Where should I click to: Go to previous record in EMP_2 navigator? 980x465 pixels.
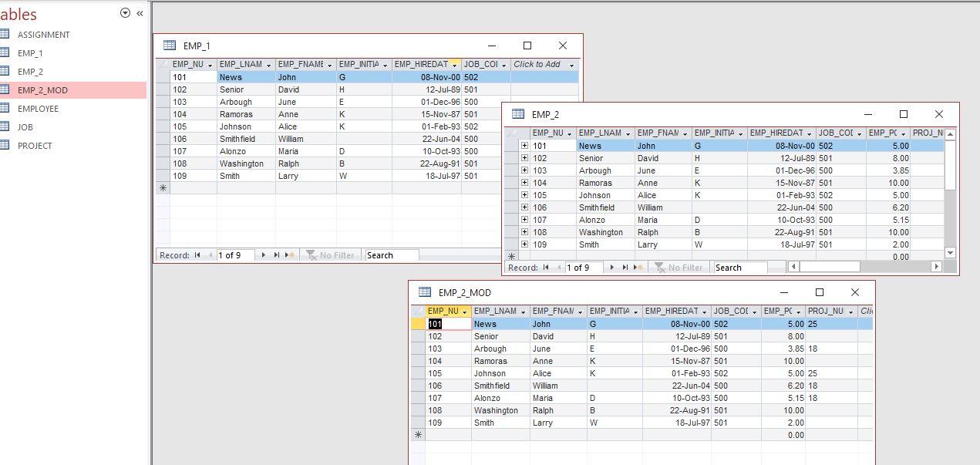(558, 268)
